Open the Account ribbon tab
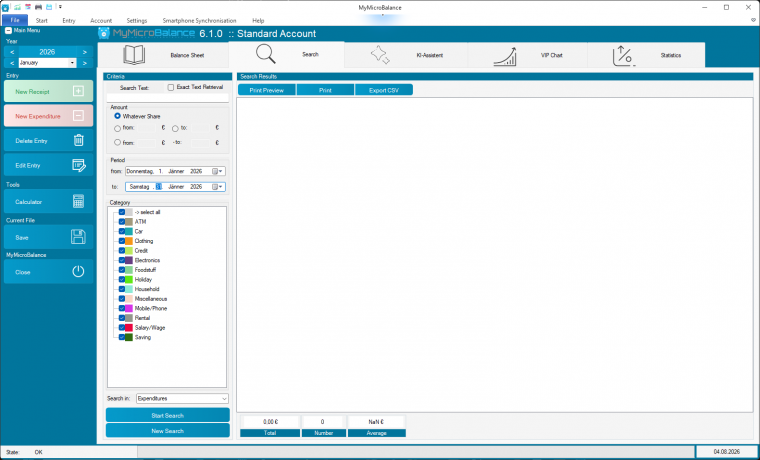The image size is (760, 460). pos(101,21)
